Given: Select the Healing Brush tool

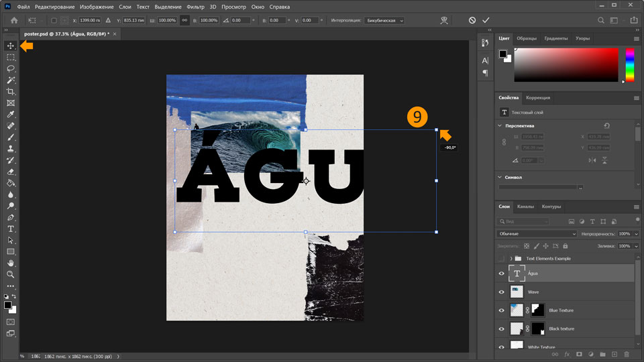Looking at the screenshot, I should (x=11, y=126).
